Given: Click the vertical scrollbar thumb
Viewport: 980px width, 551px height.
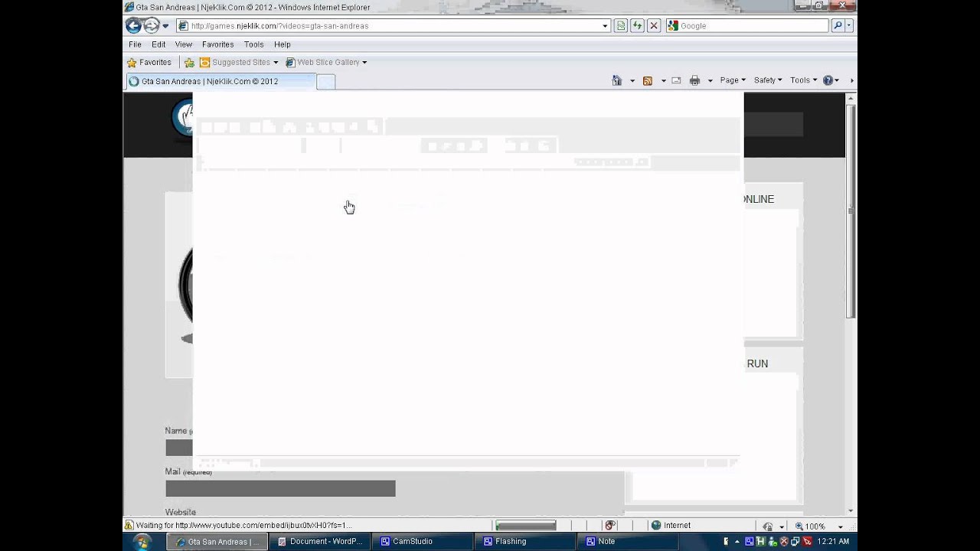Looking at the screenshot, I should 851,210.
